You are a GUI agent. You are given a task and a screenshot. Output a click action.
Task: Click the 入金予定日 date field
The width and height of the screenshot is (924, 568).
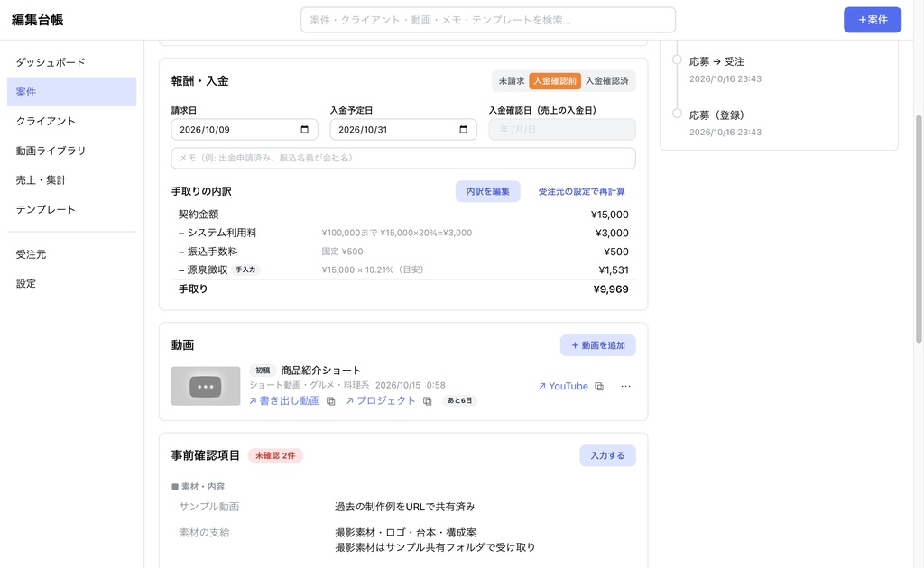[403, 130]
